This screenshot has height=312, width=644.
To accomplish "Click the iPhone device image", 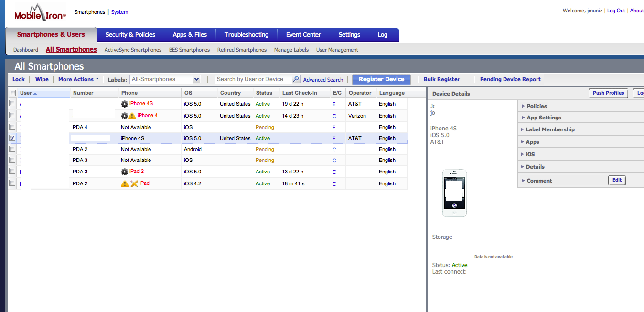I will click(454, 193).
